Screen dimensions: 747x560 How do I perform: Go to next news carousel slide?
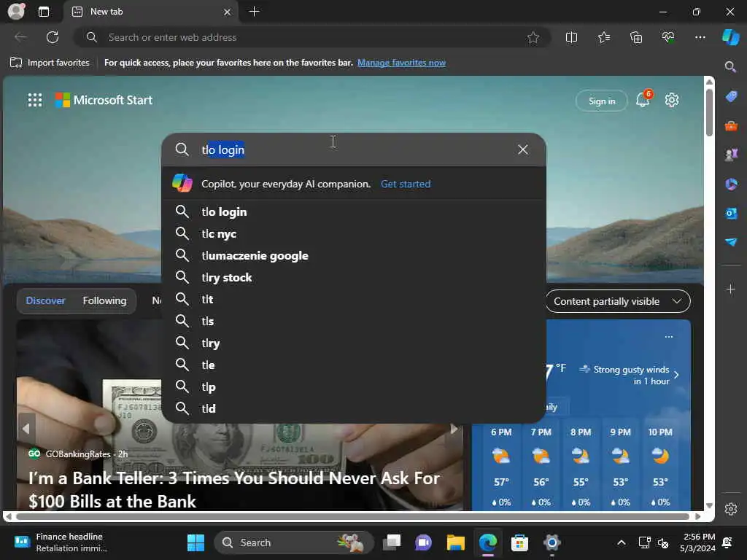[x=454, y=429]
